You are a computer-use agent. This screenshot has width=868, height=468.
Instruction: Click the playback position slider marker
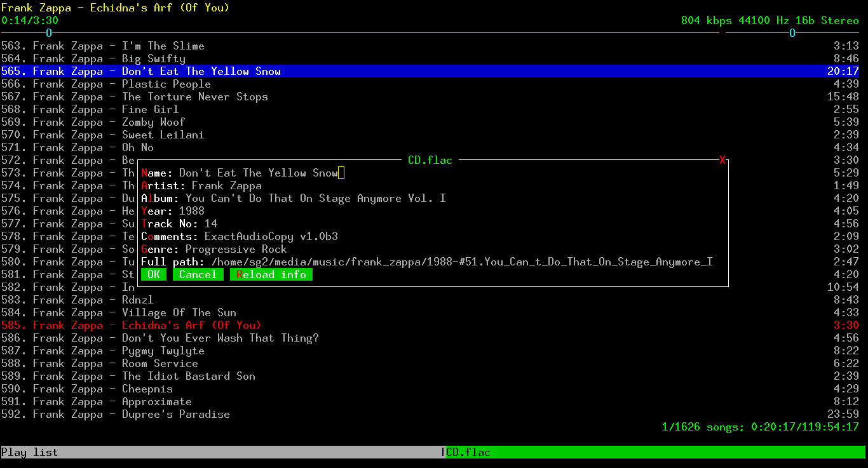(x=49, y=33)
